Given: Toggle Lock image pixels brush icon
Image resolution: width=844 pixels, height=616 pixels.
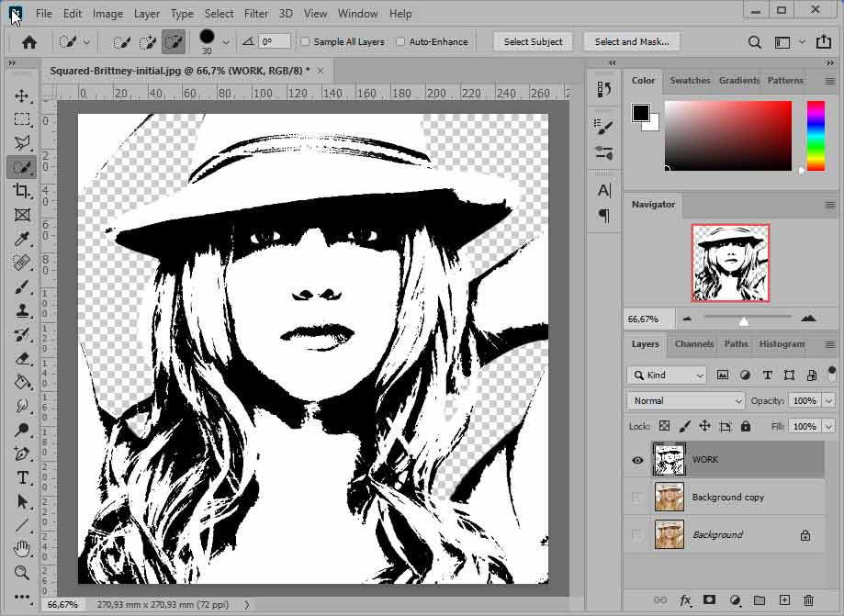Looking at the screenshot, I should click(685, 426).
